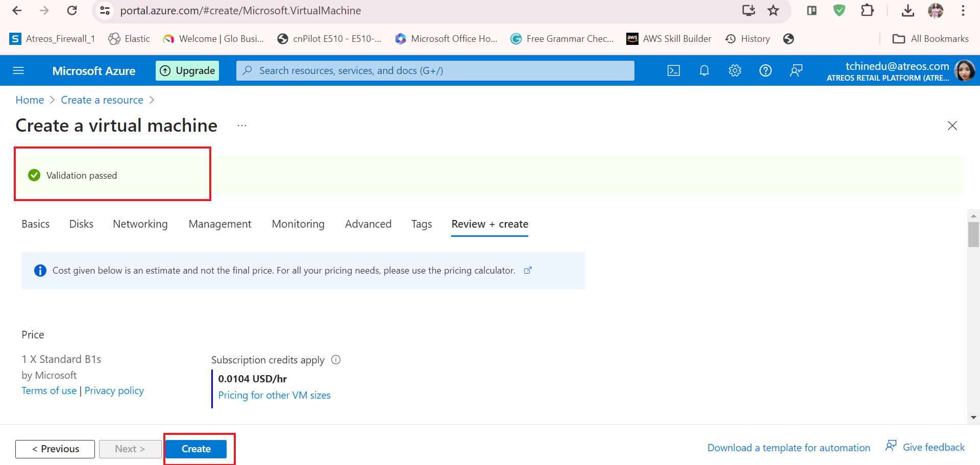
Task: Click the 0.0104 USD/hr price text
Action: [253, 379]
